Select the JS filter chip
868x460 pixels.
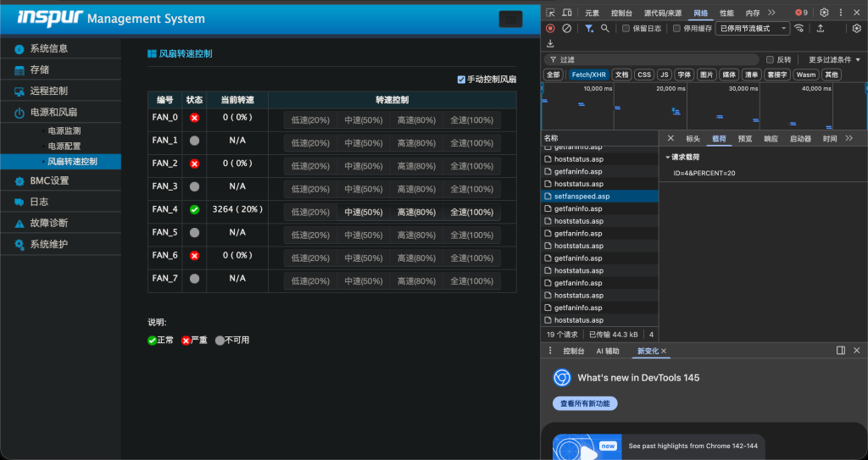pos(665,75)
